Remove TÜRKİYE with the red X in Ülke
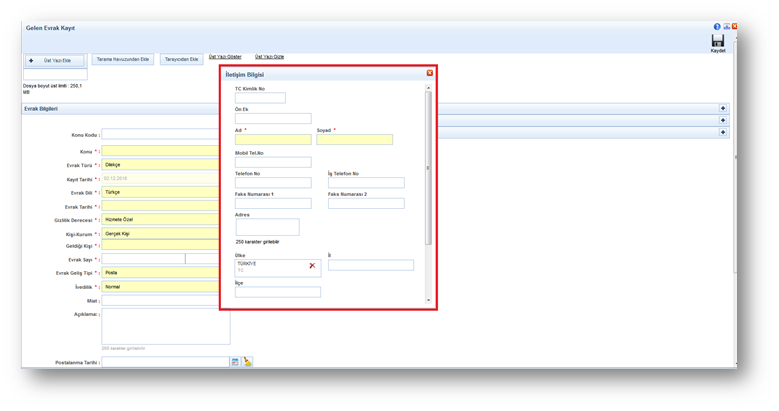Screen dimensions: 779x411 (x=312, y=266)
